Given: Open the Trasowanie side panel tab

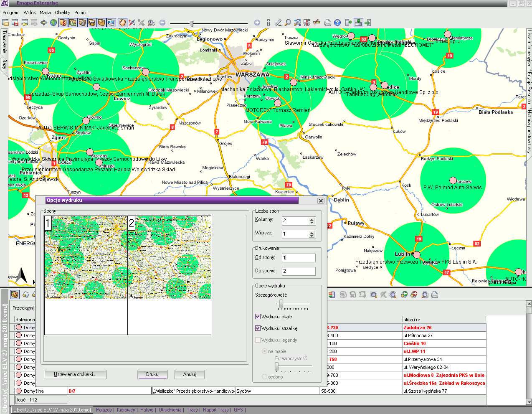Looking at the screenshot, I should [x=4, y=42].
